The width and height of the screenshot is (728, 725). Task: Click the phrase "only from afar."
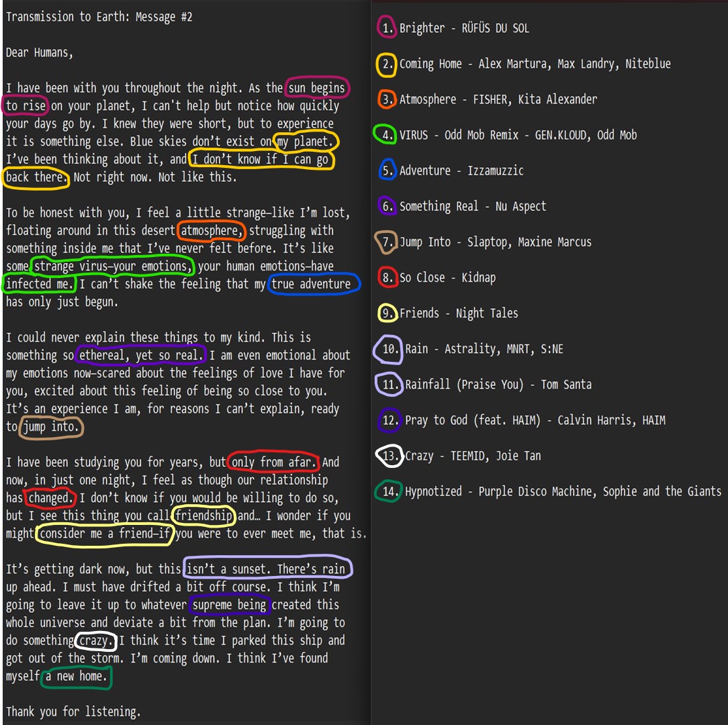(x=274, y=463)
